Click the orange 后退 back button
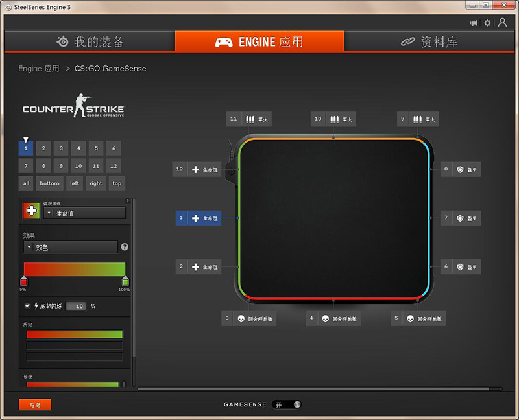Image resolution: width=519 pixels, height=420 pixels. click(x=35, y=404)
